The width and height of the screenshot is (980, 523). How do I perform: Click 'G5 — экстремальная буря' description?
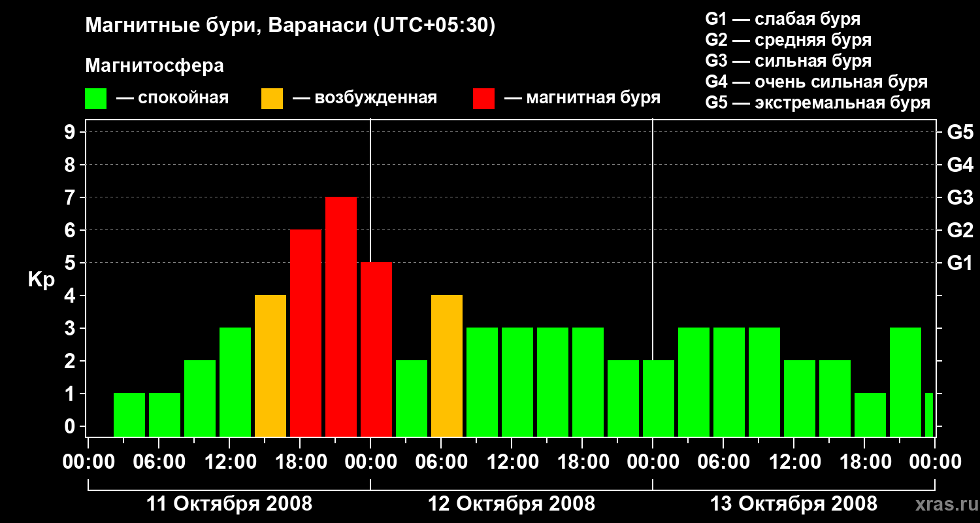click(817, 103)
